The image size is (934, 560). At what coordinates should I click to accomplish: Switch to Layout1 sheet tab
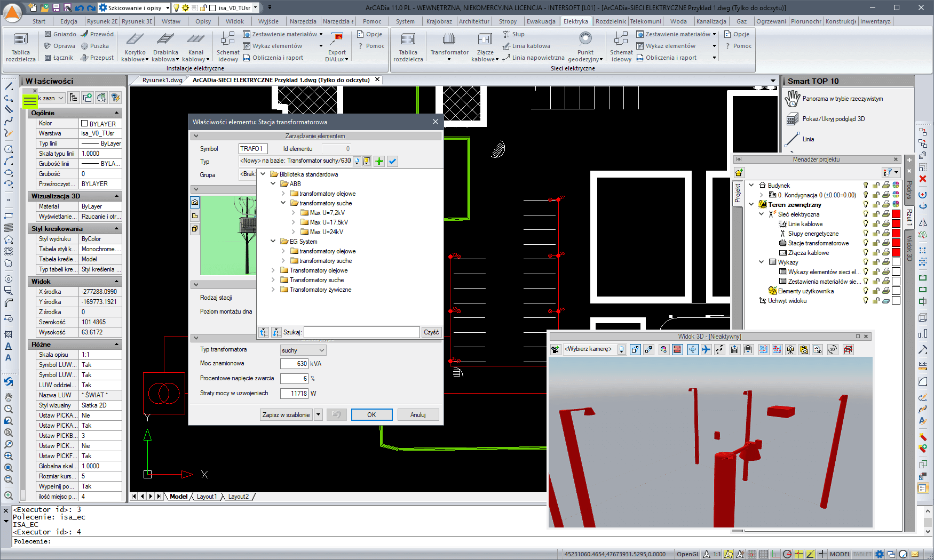coord(207,497)
